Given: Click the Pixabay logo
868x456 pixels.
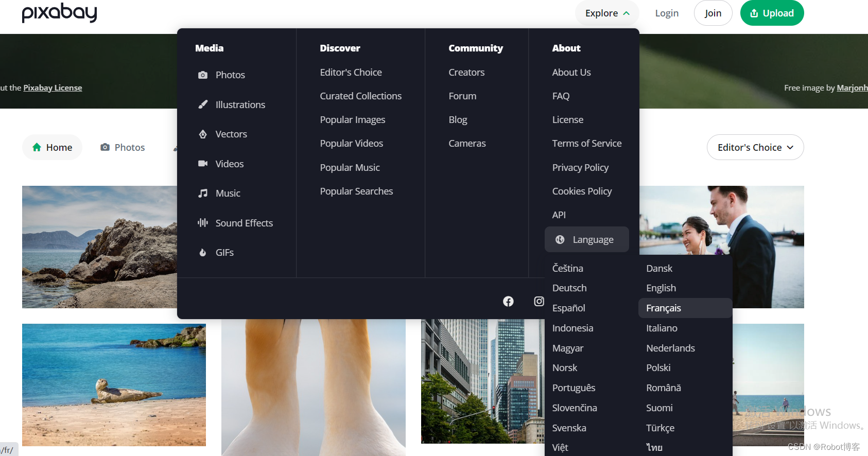Looking at the screenshot, I should (59, 13).
